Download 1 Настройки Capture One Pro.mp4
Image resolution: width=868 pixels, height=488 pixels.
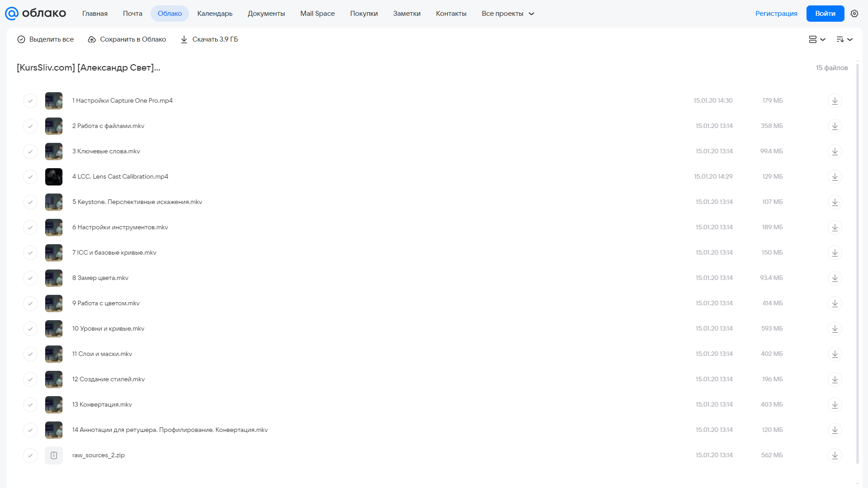pos(835,101)
